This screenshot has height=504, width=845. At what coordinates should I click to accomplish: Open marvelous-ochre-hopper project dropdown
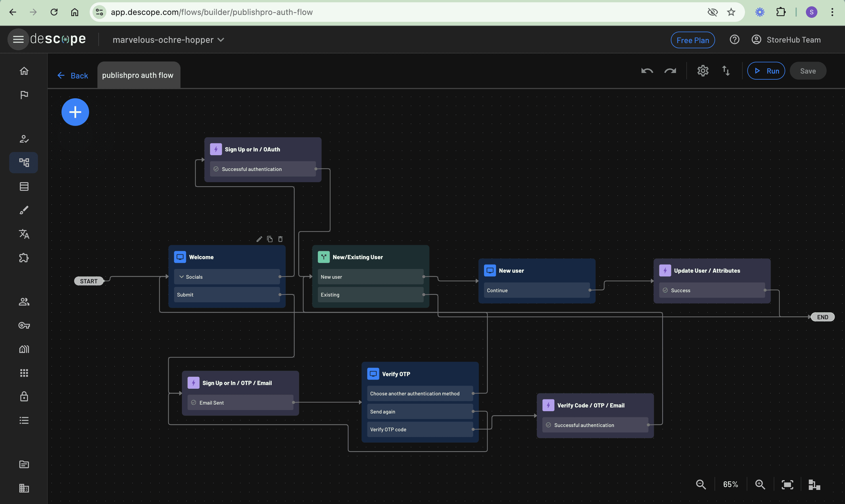click(168, 40)
